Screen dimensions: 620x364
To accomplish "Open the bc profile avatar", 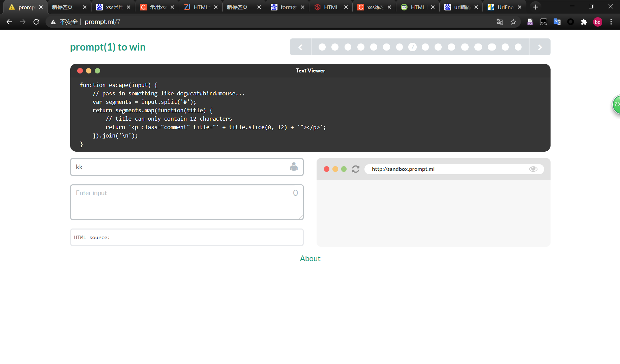I will tap(597, 22).
